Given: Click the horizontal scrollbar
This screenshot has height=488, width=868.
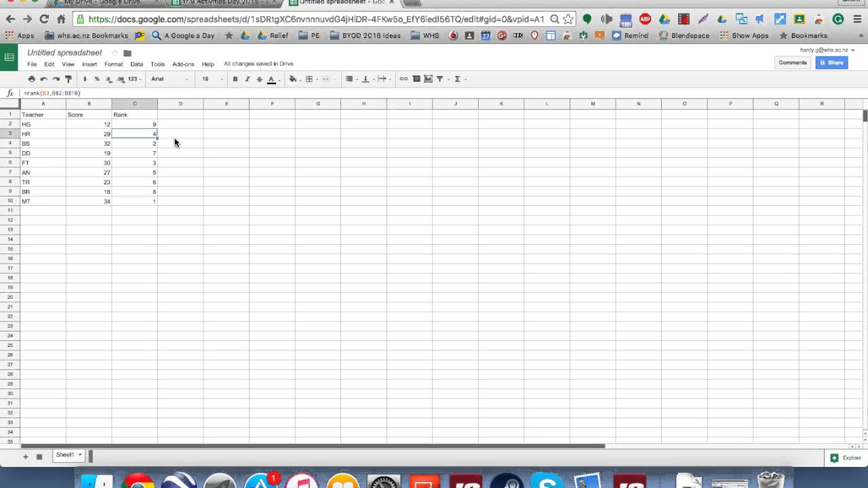Looking at the screenshot, I should 312,446.
